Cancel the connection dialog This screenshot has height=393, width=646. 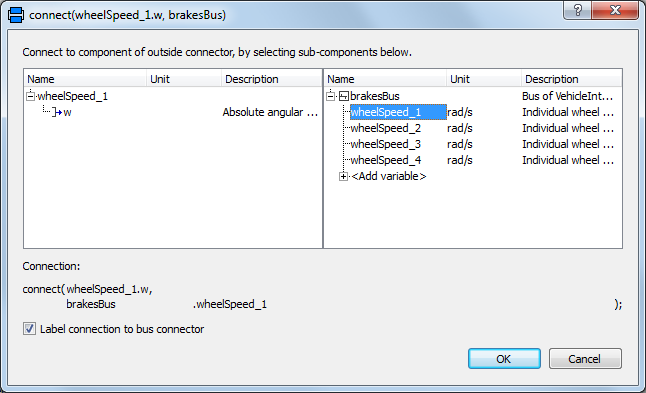[x=585, y=359]
